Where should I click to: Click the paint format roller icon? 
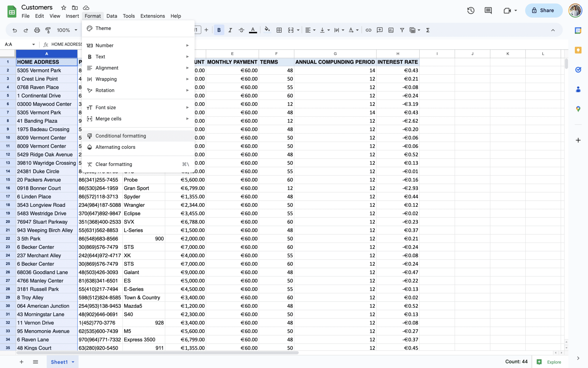click(x=48, y=30)
